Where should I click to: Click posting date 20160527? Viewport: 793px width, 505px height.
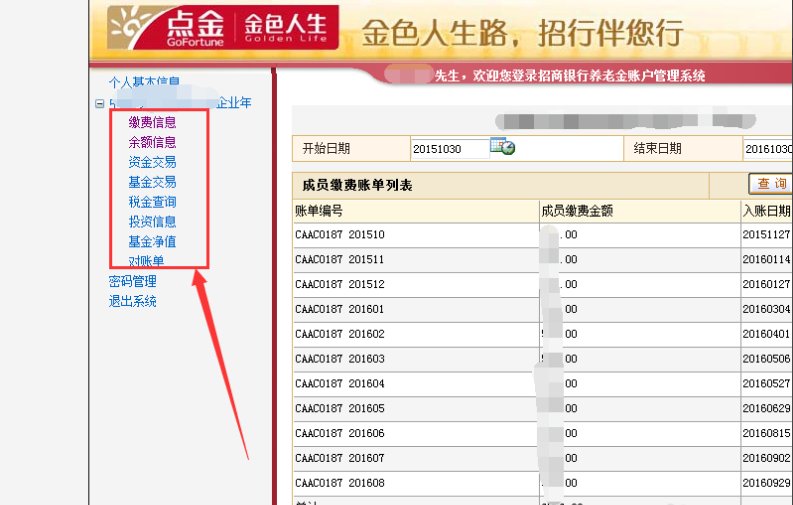coord(766,383)
